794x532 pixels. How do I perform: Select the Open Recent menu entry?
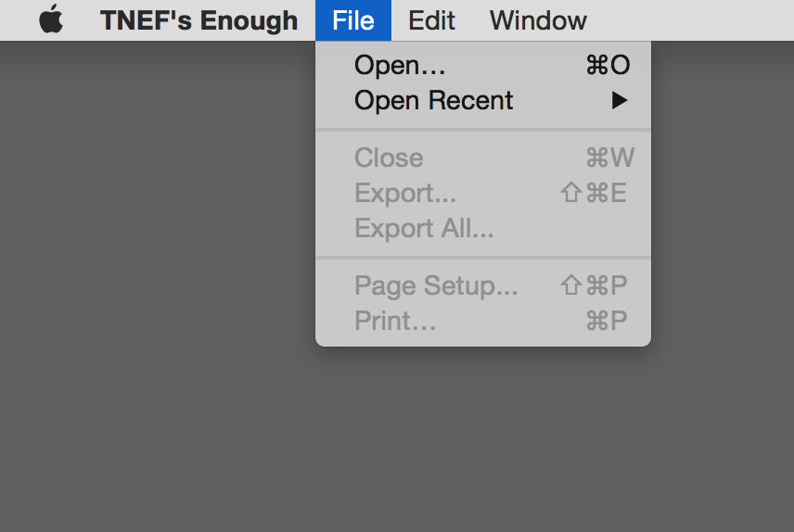coord(483,100)
